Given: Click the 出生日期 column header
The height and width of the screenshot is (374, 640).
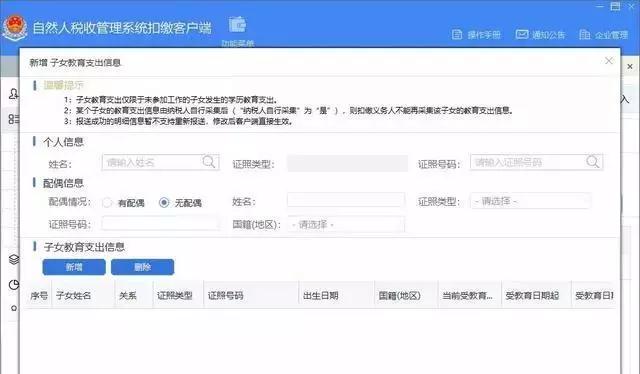Looking at the screenshot, I should click(336, 295).
